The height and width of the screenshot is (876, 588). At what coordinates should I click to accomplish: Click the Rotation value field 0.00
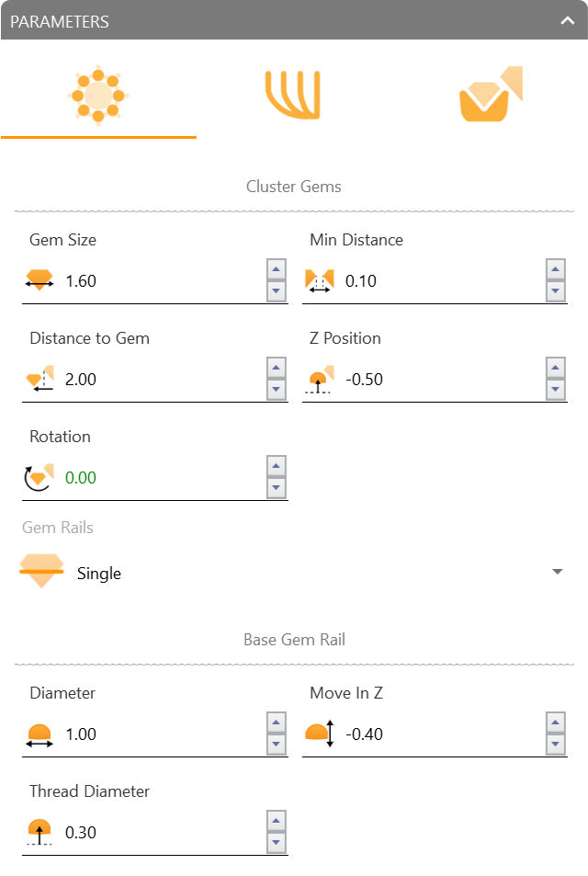(163, 478)
